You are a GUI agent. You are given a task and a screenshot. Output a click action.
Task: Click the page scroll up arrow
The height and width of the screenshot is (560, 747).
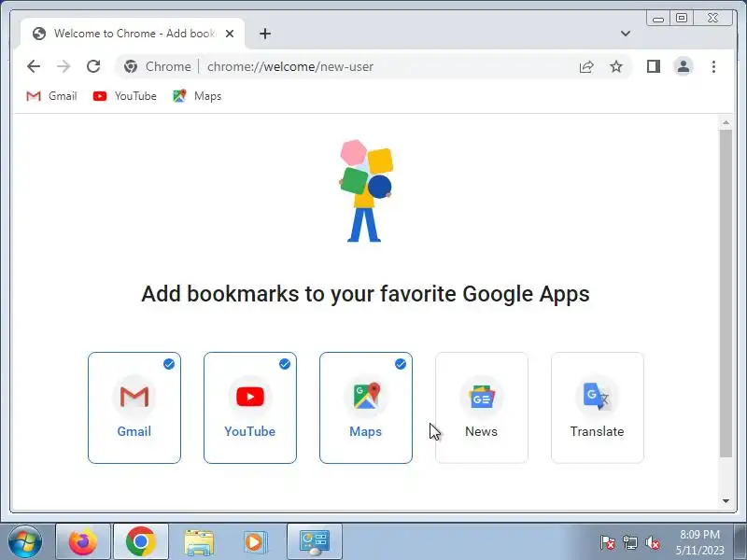tap(726, 123)
